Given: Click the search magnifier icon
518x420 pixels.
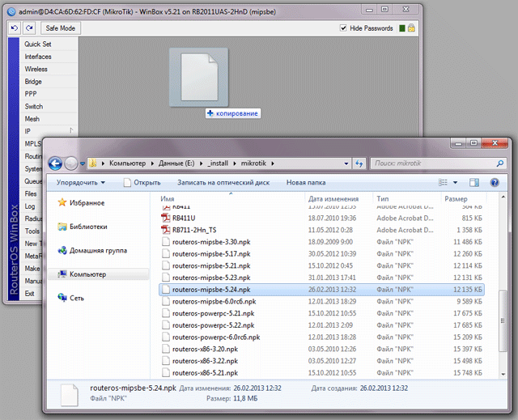Looking at the screenshot, I should coord(500,163).
